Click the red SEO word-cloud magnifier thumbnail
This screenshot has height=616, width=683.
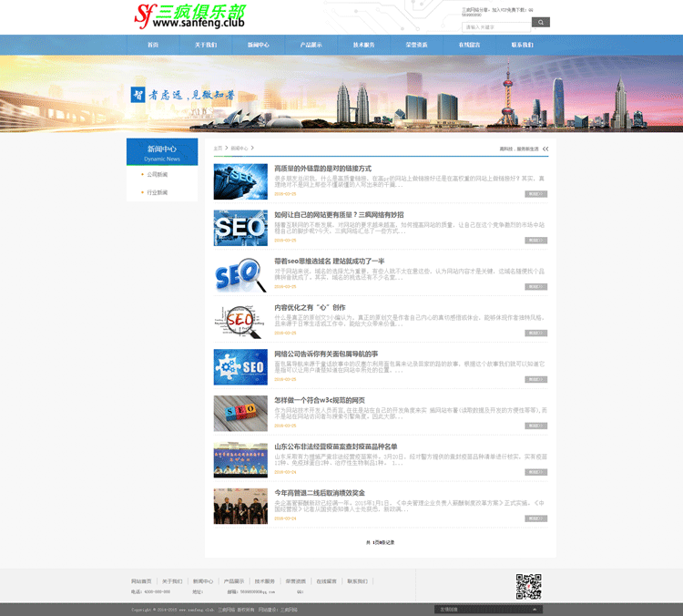point(240,321)
